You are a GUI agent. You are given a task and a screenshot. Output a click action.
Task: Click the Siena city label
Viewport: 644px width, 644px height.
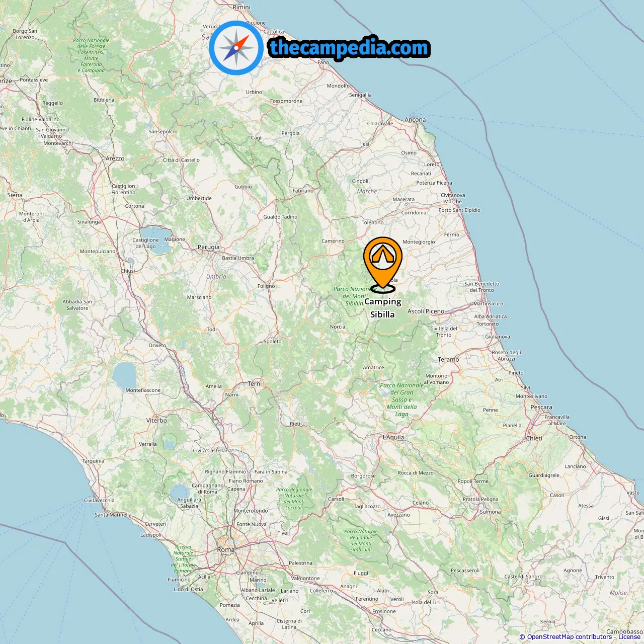[x=15, y=195]
